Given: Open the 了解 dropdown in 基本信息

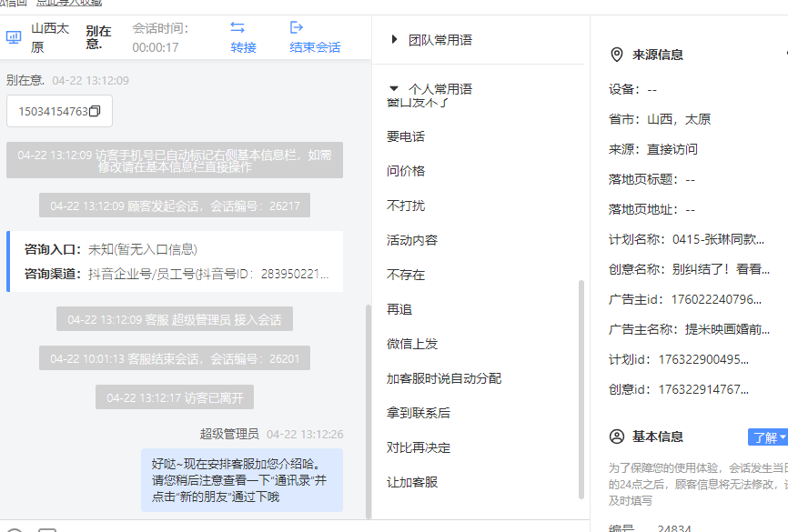Looking at the screenshot, I should tap(767, 437).
